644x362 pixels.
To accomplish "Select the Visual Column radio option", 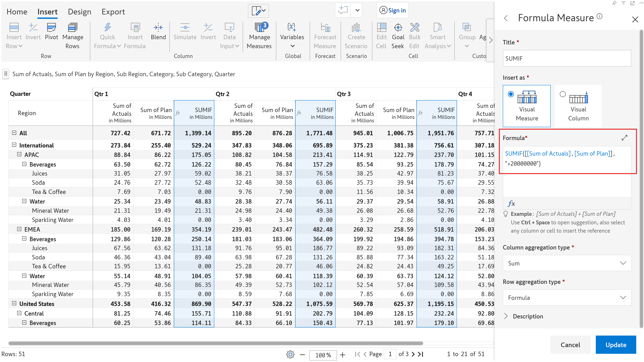I will [x=562, y=94].
